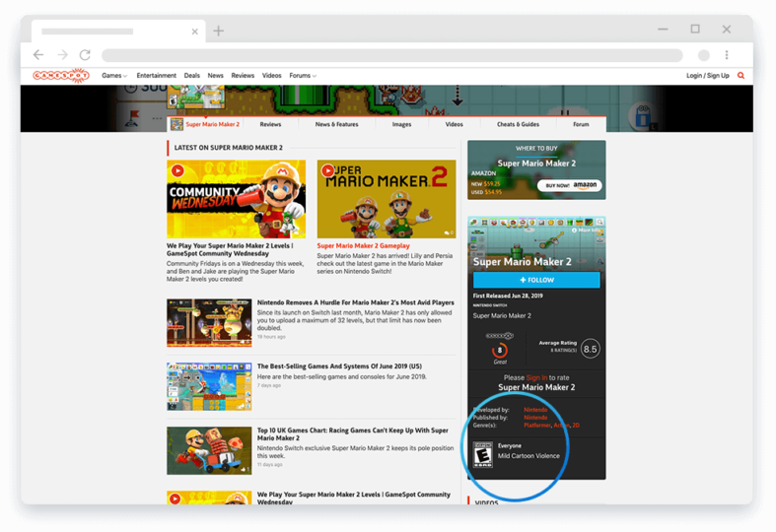
Task: Switch to the Videos game tab
Action: click(x=454, y=124)
